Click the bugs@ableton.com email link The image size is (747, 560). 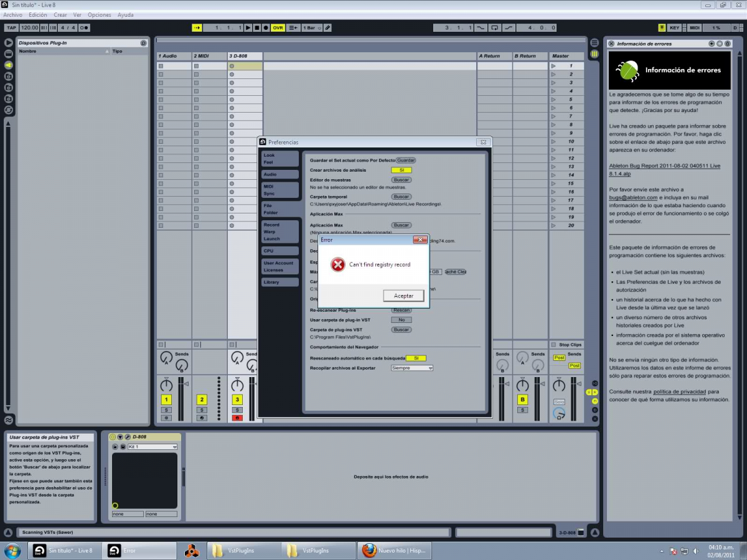tap(633, 197)
